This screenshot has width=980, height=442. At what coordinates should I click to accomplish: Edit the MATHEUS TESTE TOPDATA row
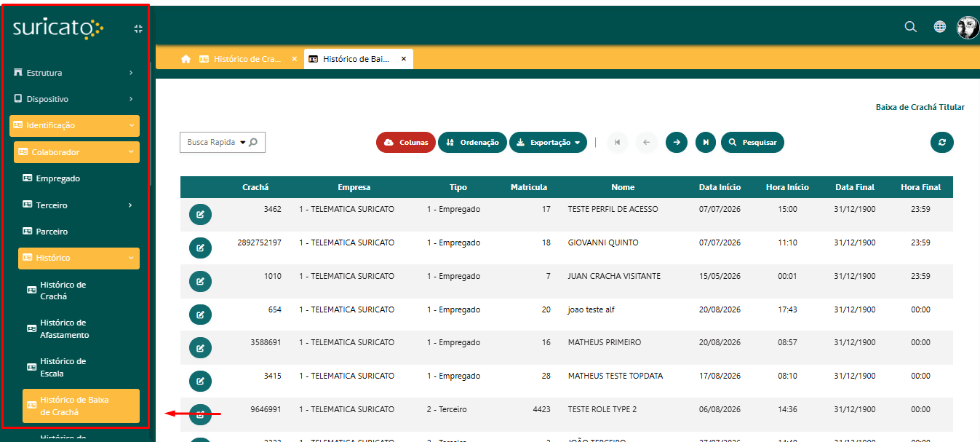coord(200,381)
